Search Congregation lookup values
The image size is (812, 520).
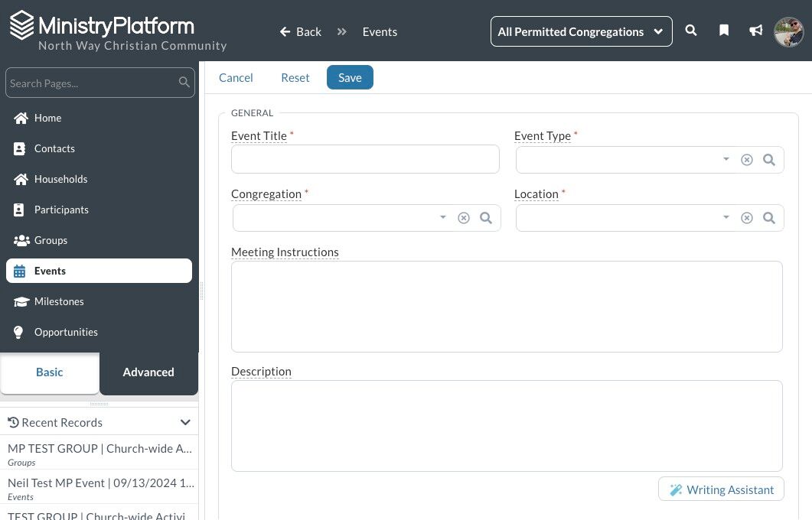[x=486, y=218]
